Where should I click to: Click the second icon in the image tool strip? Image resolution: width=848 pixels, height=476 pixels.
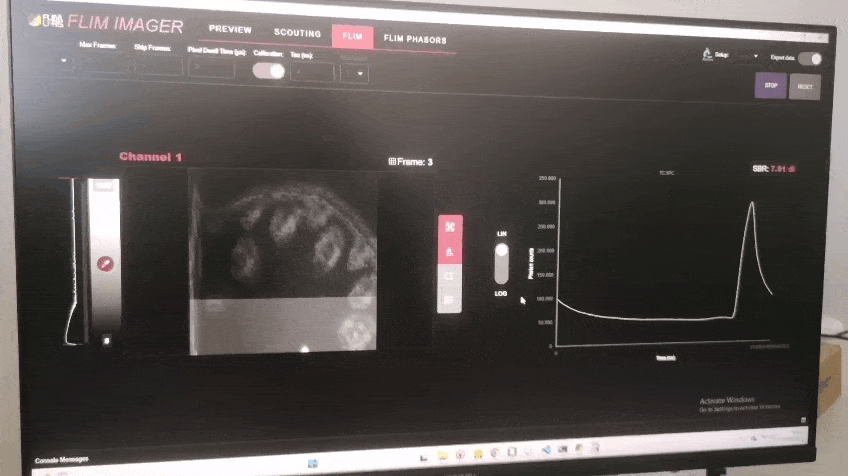[x=450, y=251]
